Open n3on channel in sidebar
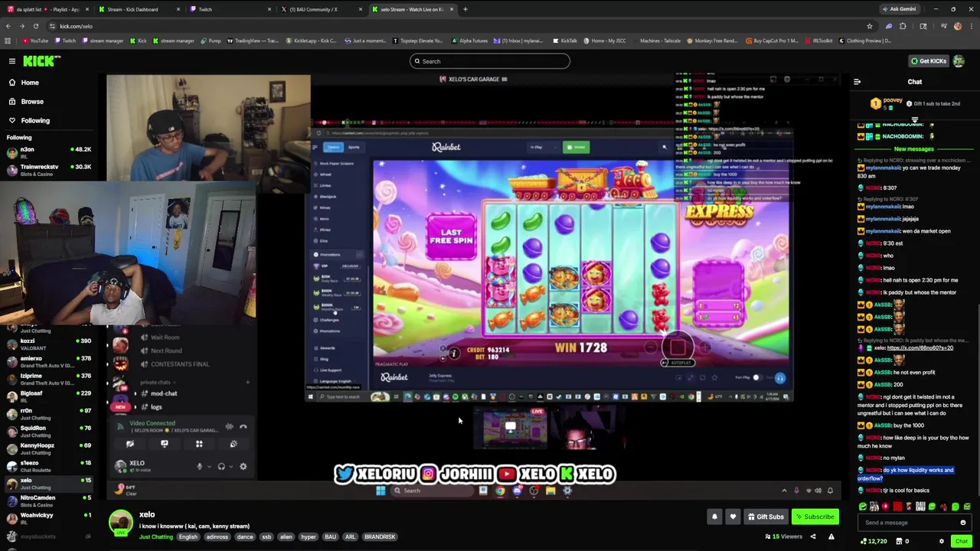 (47, 153)
